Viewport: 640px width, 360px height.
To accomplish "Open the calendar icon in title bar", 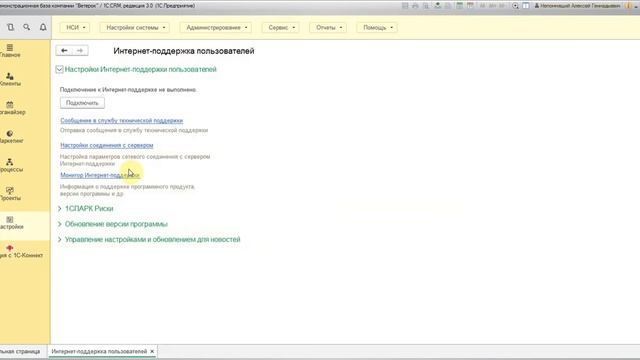I will point(470,6).
